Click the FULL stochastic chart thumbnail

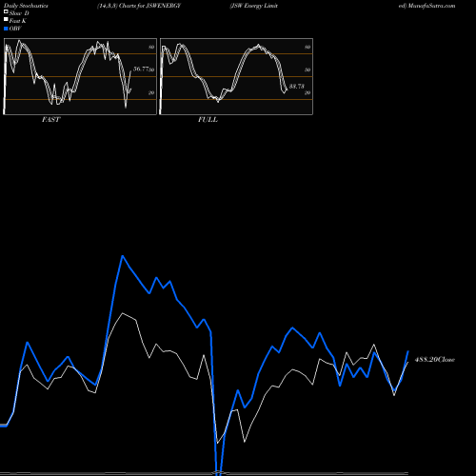pyautogui.click(x=236, y=76)
